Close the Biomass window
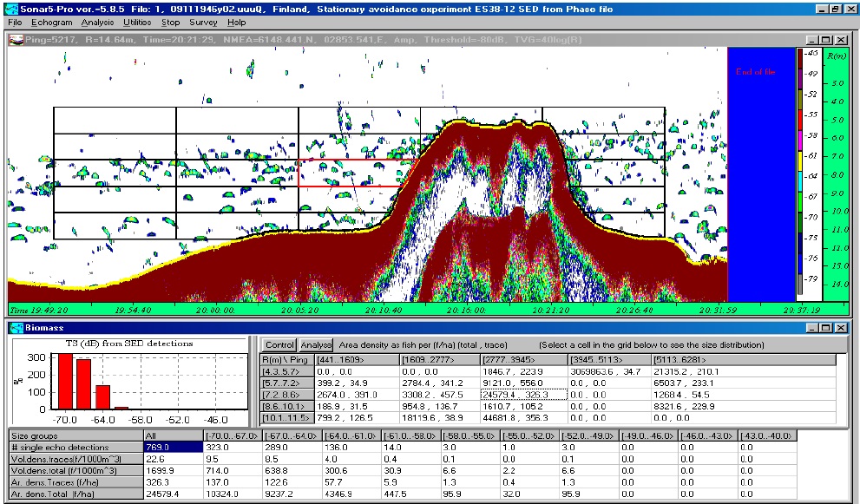This screenshot has width=860, height=504. coord(839,329)
